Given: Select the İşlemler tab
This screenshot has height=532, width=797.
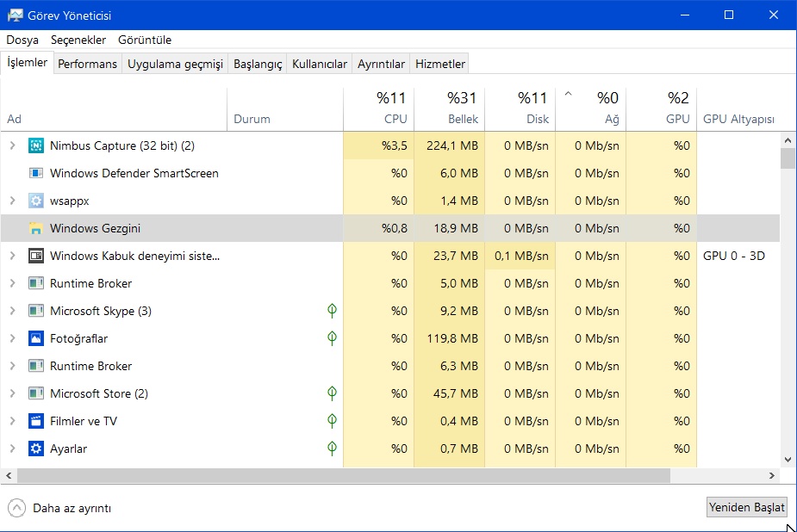Looking at the screenshot, I should pos(27,63).
